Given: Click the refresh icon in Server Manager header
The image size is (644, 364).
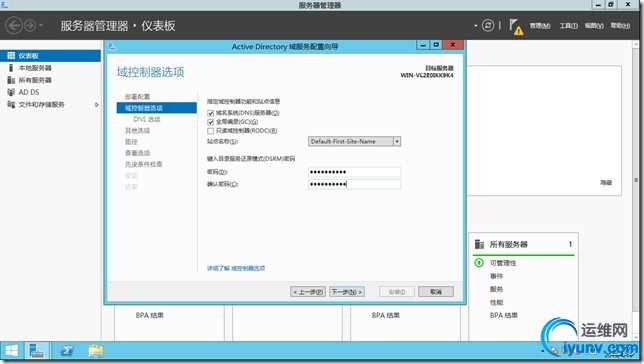Looking at the screenshot, I should [488, 25].
